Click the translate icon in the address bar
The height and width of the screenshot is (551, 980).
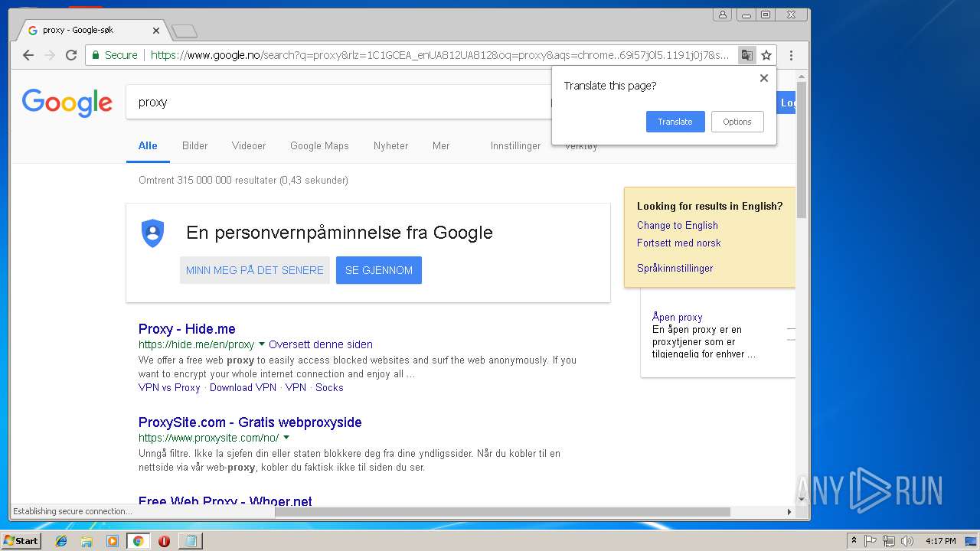click(x=746, y=55)
